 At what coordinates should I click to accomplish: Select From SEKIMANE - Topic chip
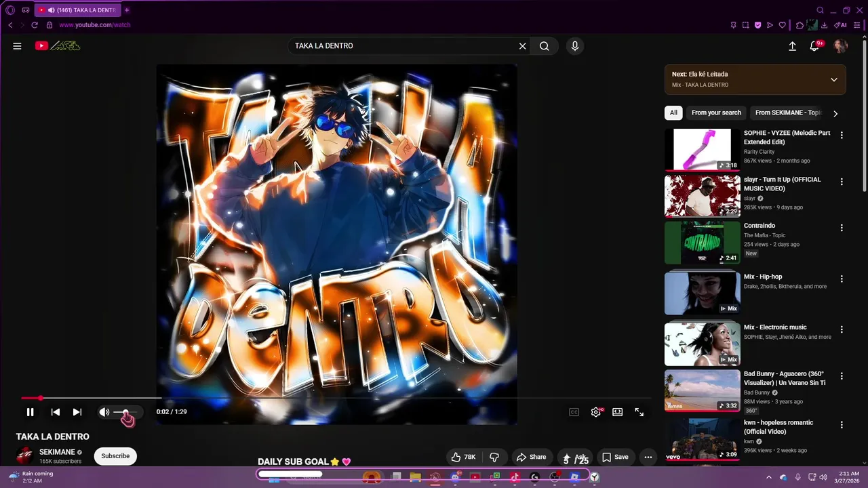[x=787, y=113]
